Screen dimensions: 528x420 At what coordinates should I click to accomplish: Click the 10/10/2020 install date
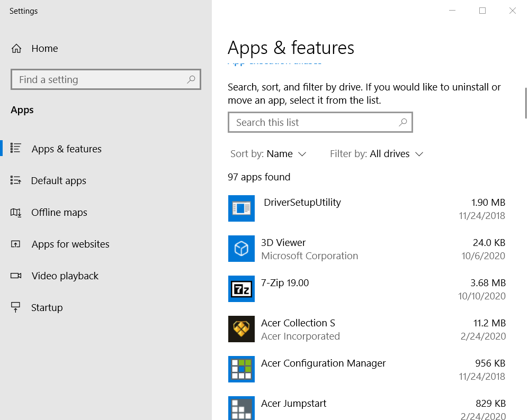(481, 296)
